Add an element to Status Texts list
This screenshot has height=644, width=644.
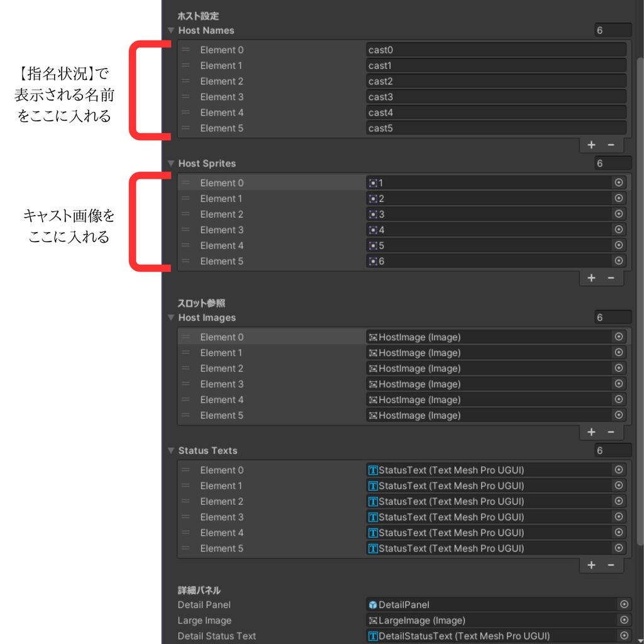point(591,565)
